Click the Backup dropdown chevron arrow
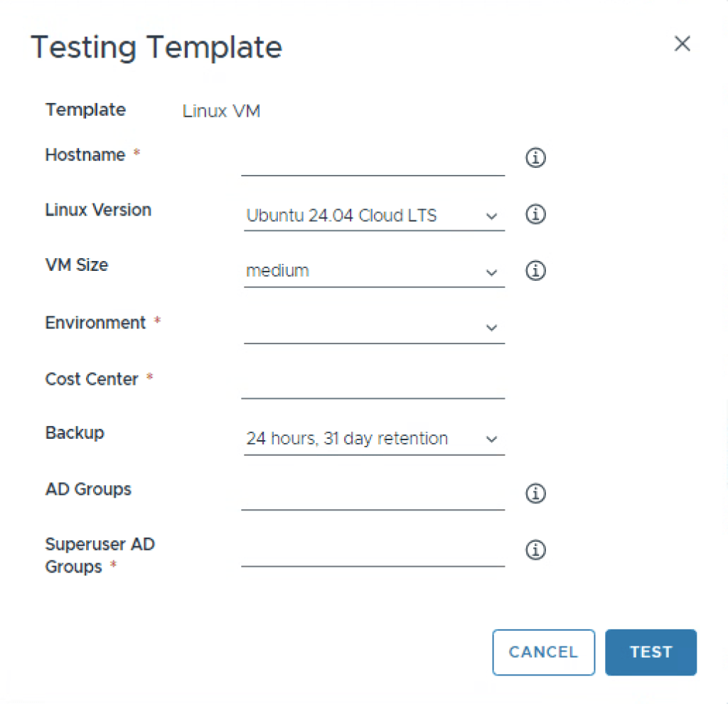This screenshot has width=728, height=704. [x=491, y=439]
